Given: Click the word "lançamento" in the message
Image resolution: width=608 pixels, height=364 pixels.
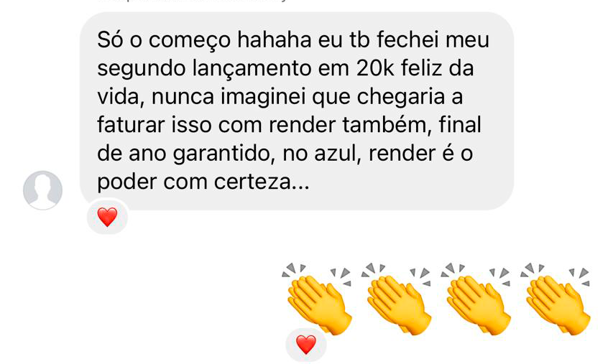Looking at the screenshot, I should point(252,70).
